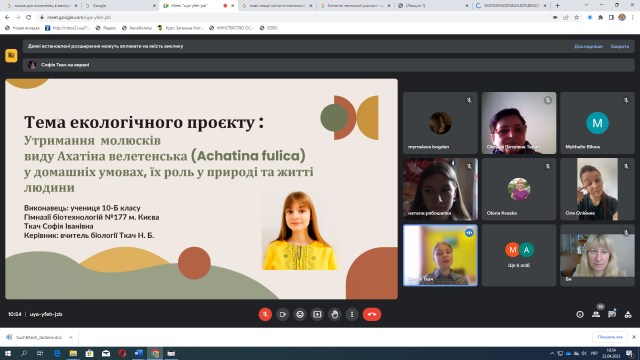Select myroslava bogdan participant tile
This screenshot has width=640, height=360.
[x=440, y=123]
